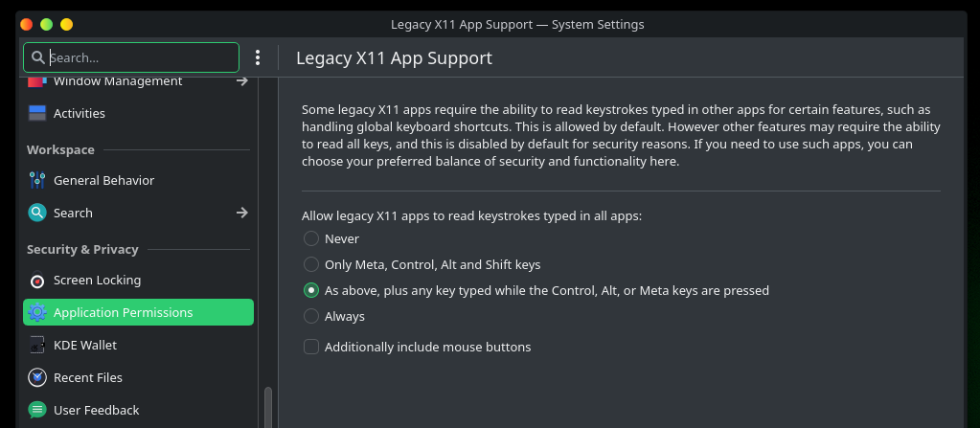This screenshot has height=428, width=980.
Task: Select Only Meta, Control, Alt and Shift keys
Action: click(x=311, y=264)
